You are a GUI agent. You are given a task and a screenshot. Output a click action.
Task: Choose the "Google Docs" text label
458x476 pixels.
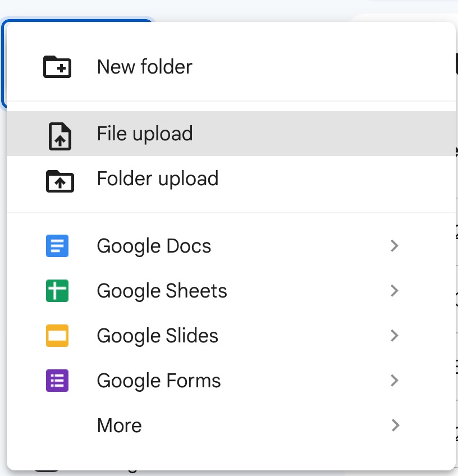coord(154,246)
